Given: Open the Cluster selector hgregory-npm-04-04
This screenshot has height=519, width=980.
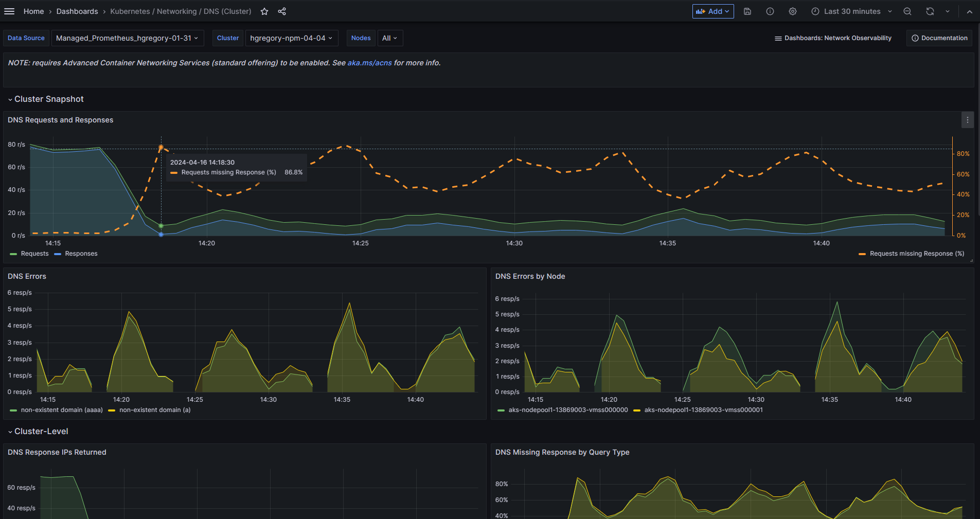Looking at the screenshot, I should point(291,38).
